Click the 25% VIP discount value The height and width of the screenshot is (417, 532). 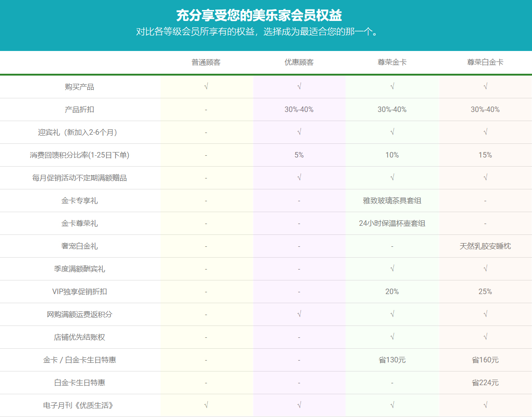click(x=485, y=292)
